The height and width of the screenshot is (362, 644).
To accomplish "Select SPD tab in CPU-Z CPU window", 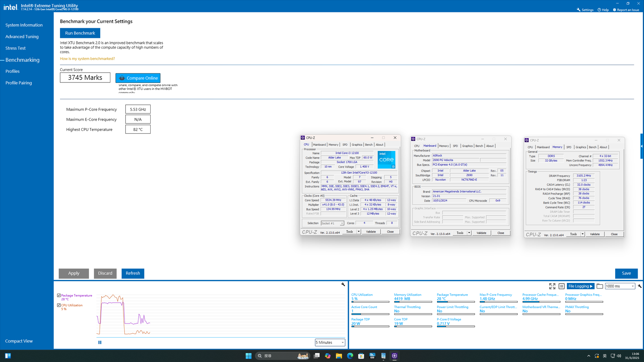I will pos(345,145).
